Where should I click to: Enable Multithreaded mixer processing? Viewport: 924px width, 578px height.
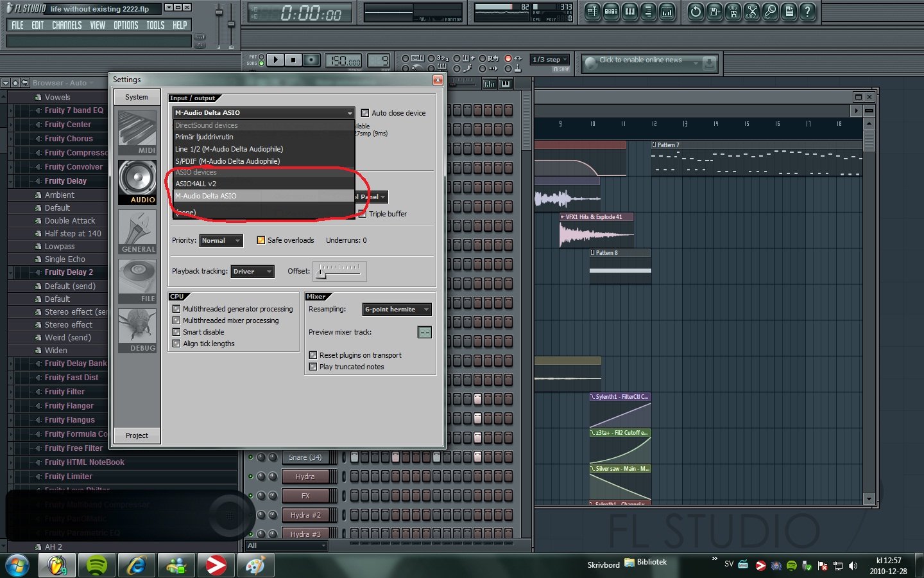tap(176, 320)
